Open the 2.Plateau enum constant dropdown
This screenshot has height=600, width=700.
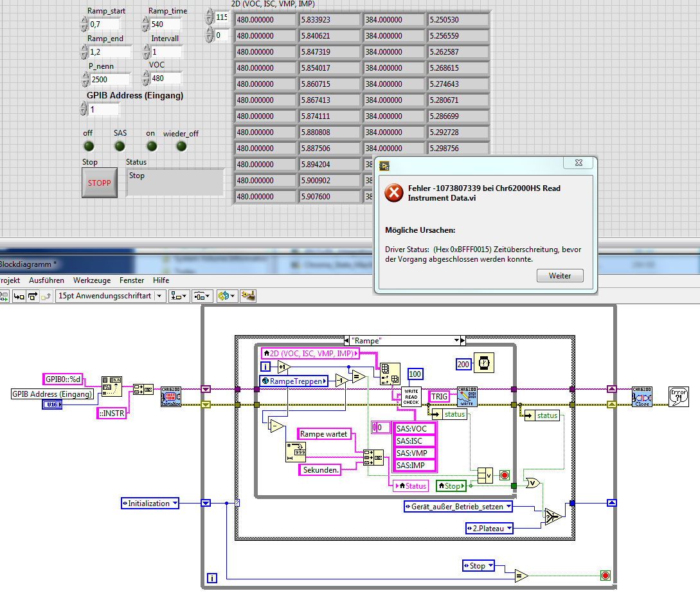[489, 529]
